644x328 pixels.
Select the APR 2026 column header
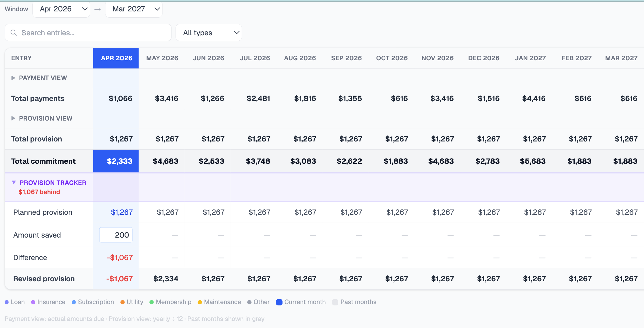pos(116,58)
